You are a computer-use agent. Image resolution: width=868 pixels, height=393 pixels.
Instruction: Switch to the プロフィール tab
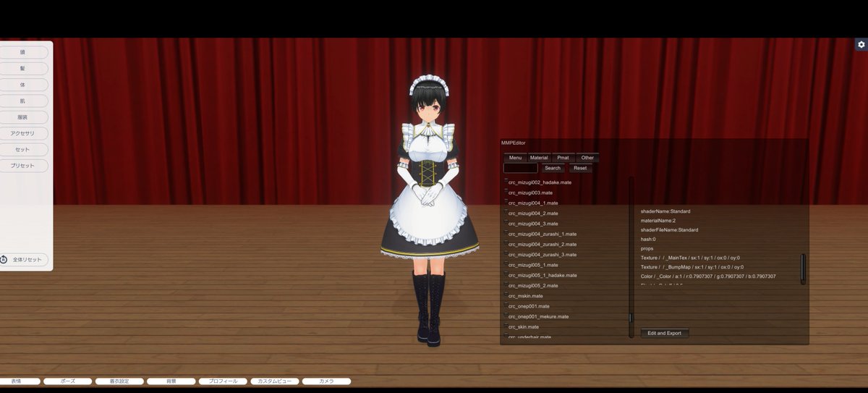click(223, 381)
